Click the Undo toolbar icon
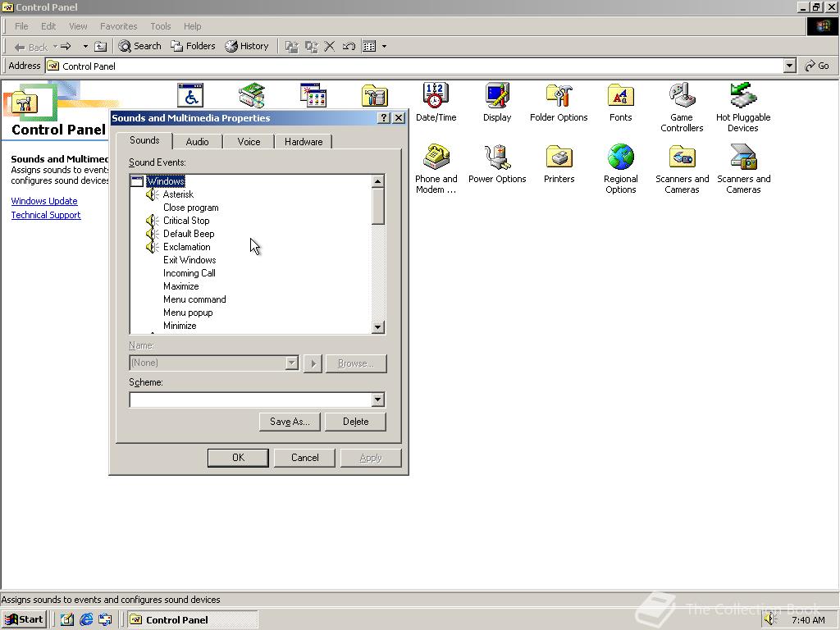 tap(349, 47)
